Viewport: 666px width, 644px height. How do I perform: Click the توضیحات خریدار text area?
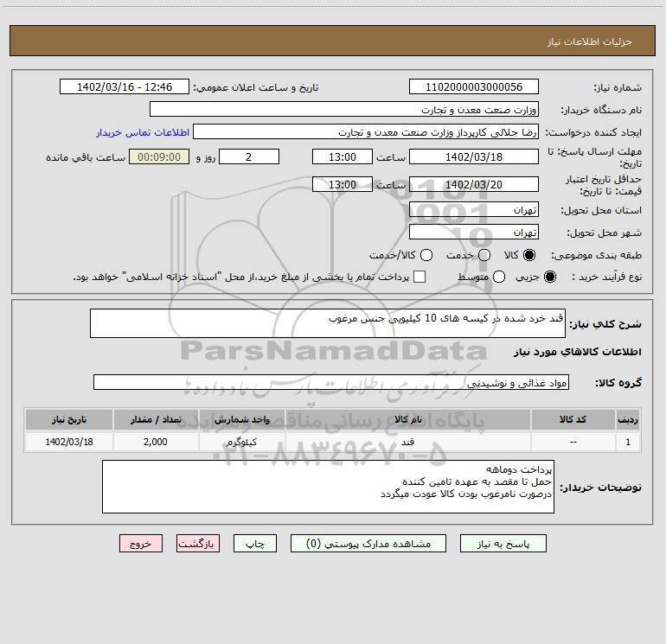(328, 487)
